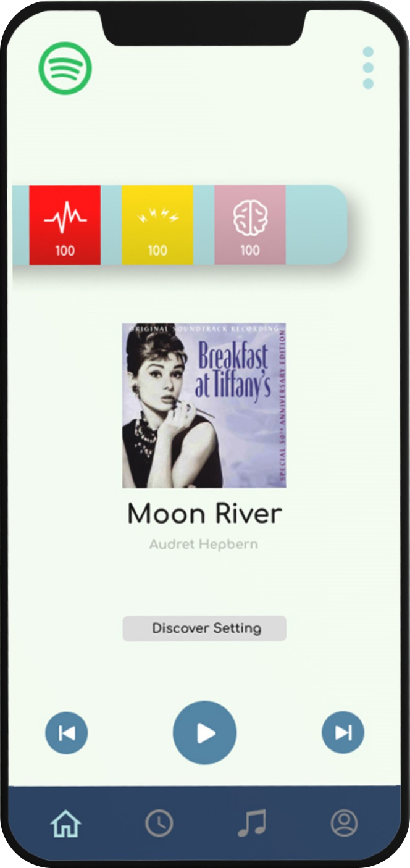410x868 pixels.
Task: Tap the Breakfast at Tiffany's album cover
Action: [x=204, y=406]
